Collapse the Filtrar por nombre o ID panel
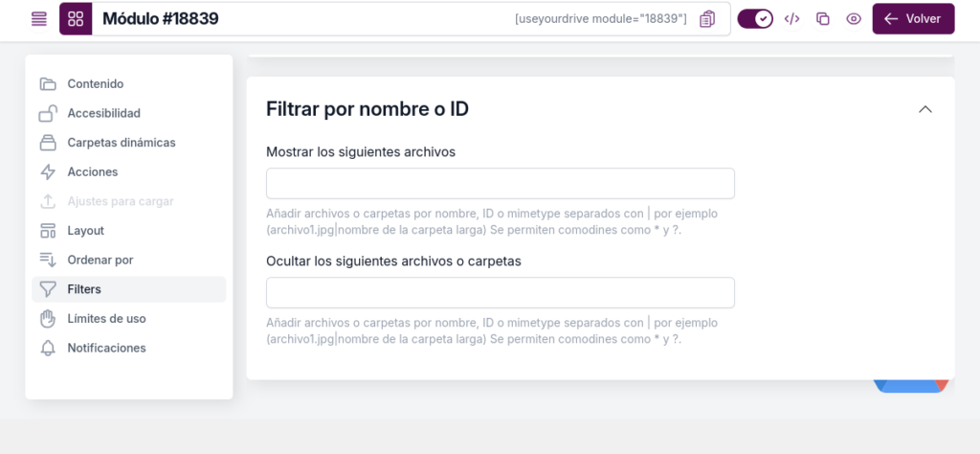Screen dimensions: 980x454 [925, 109]
